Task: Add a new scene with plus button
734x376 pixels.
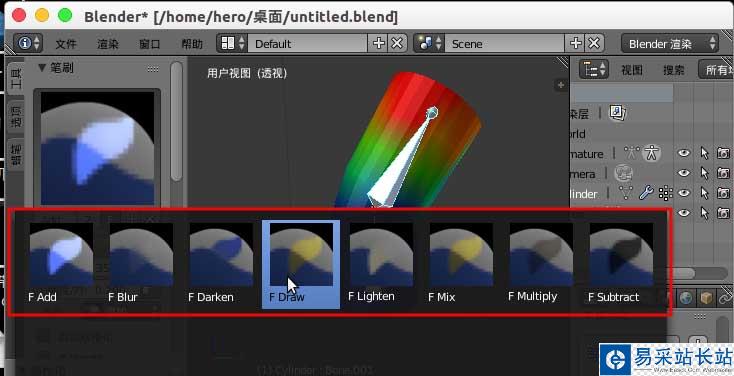Action: (x=575, y=44)
